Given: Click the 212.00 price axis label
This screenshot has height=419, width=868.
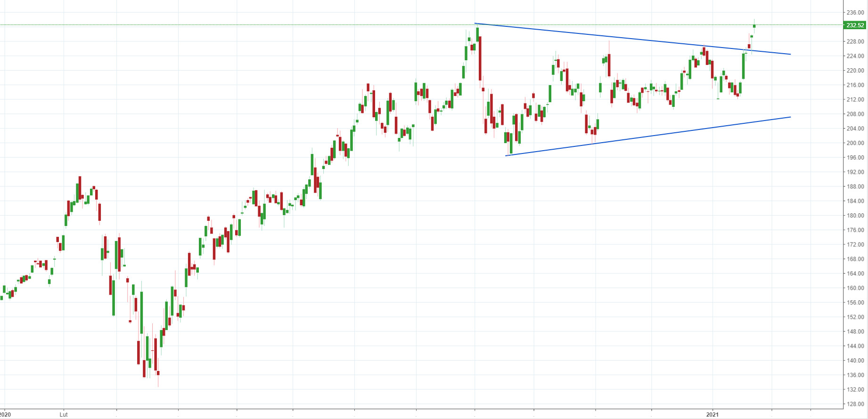Looking at the screenshot, I should click(855, 100).
